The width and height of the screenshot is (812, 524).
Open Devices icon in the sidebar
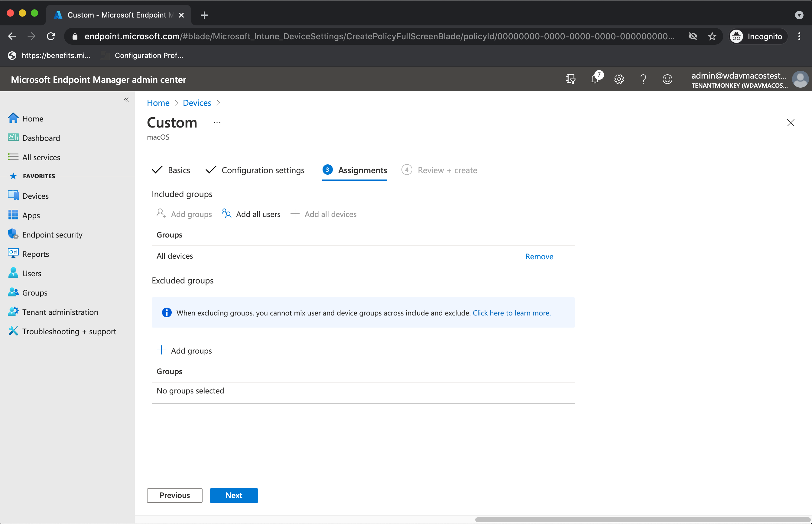(13, 195)
